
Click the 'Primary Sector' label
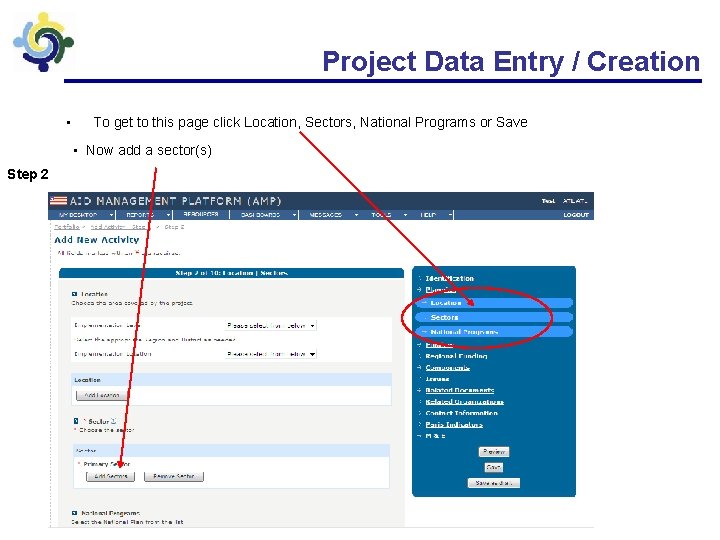(107, 464)
